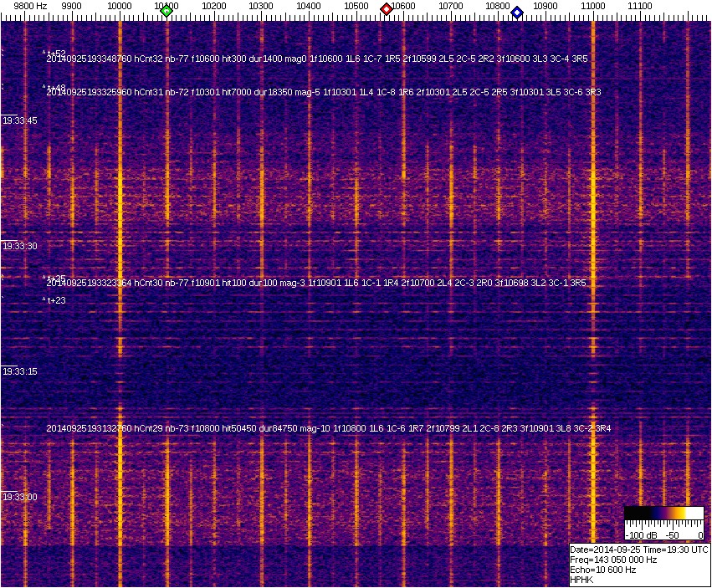Click the 19:33:30 time label

point(19,247)
